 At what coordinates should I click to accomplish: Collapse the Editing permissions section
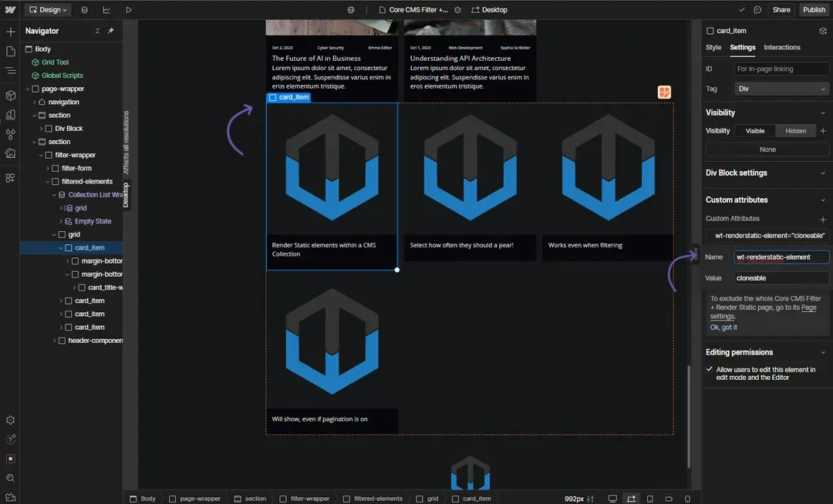click(x=823, y=352)
